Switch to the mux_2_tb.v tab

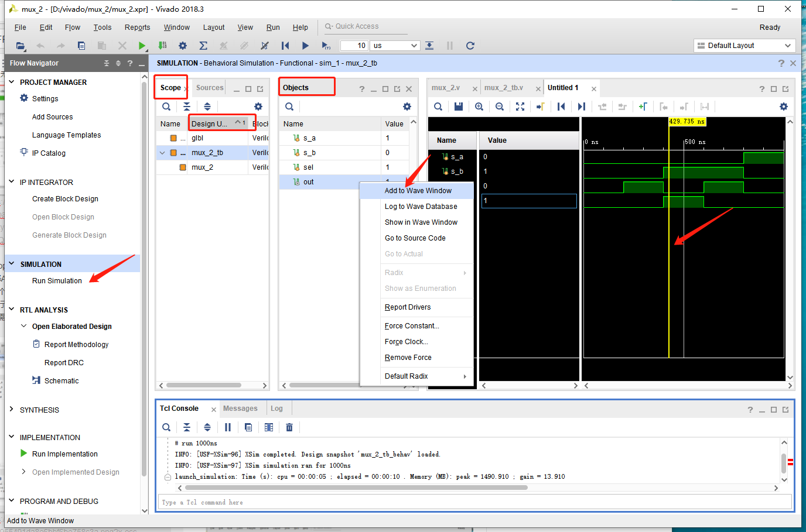[504, 88]
